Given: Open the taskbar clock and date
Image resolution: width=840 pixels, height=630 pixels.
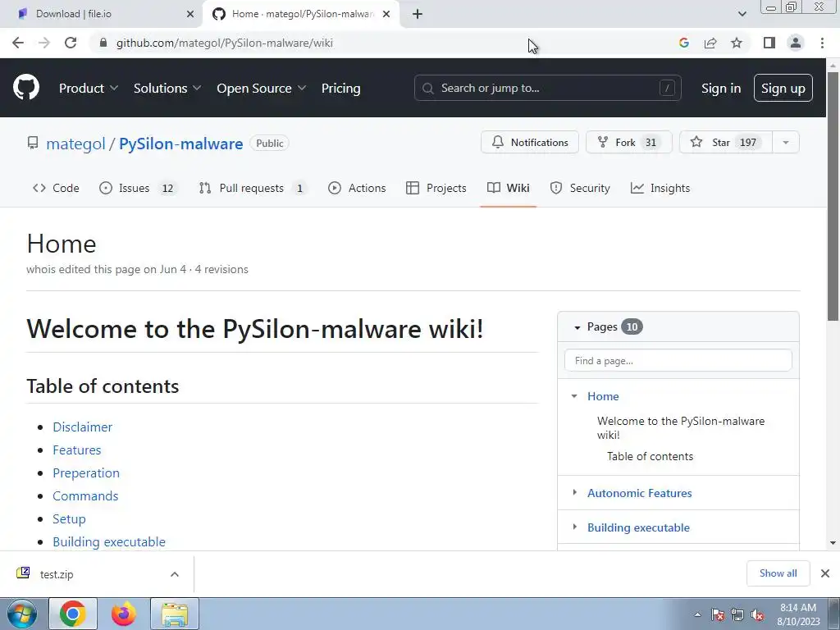Looking at the screenshot, I should tap(798, 614).
